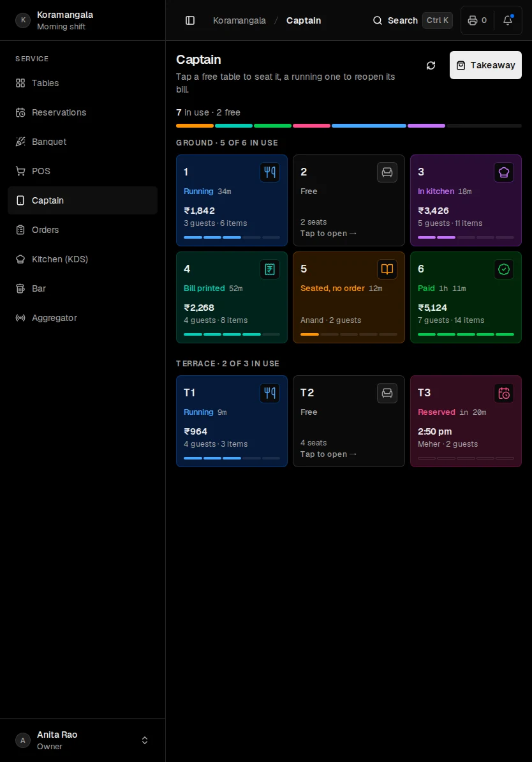Open the Orders page
Screen dimensions: 532x762
82,230
